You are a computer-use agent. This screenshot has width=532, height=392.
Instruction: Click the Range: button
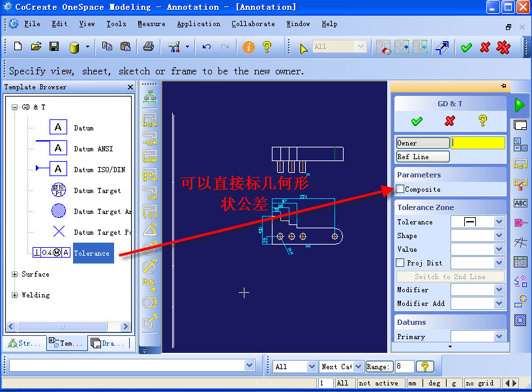[x=379, y=367]
